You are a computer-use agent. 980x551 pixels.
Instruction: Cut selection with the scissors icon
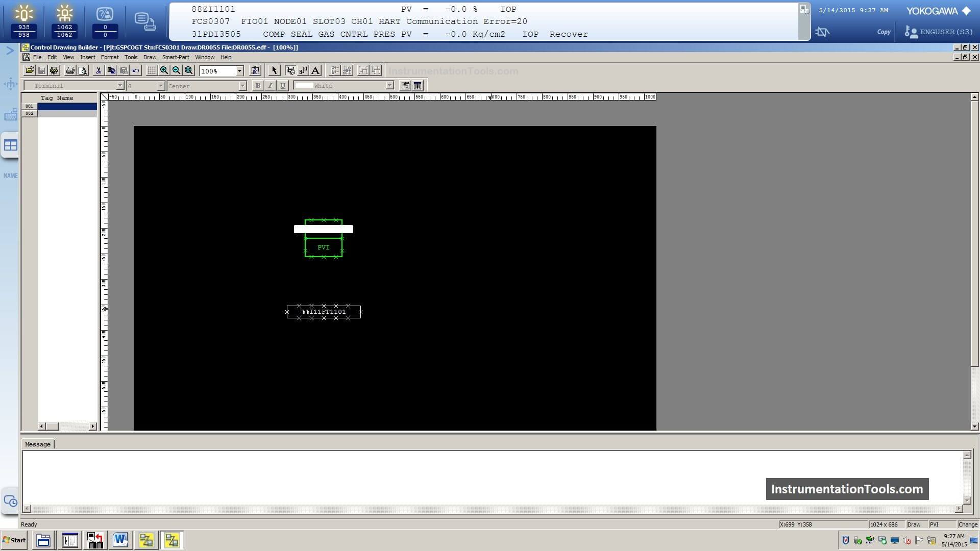(99, 71)
